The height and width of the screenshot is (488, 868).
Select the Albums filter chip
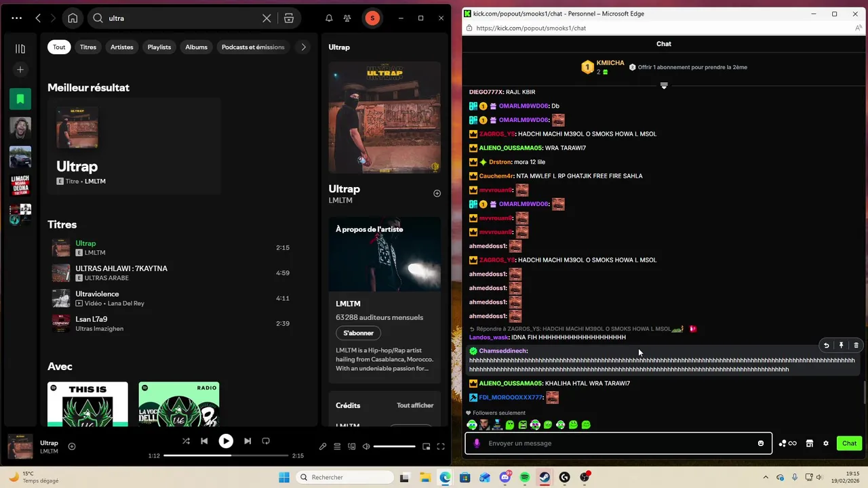[x=197, y=47]
